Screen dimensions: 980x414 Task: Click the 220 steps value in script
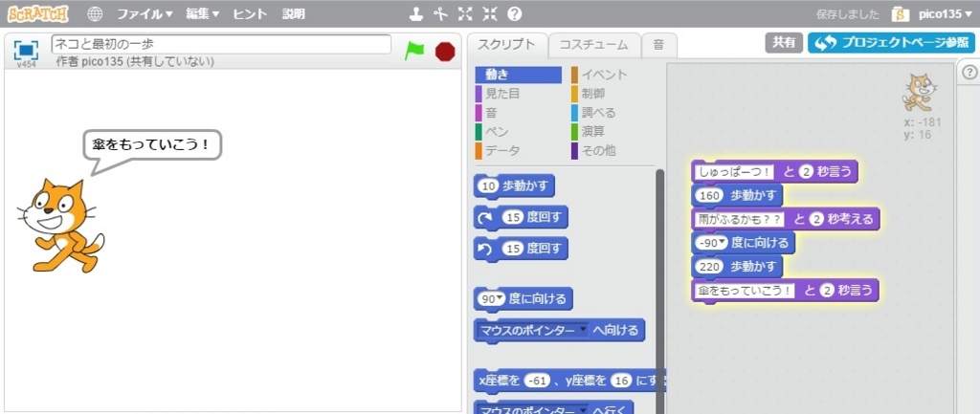point(710,267)
